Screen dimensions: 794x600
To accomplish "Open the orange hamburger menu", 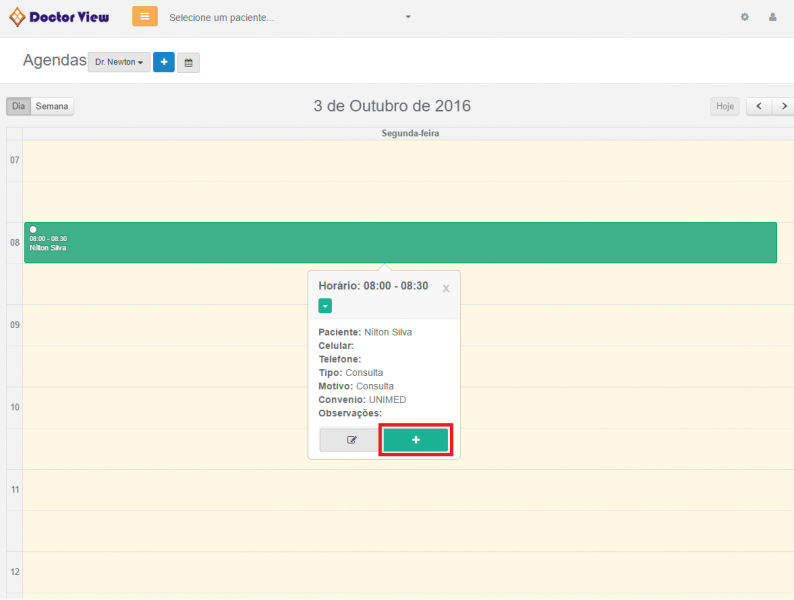I will (x=144, y=17).
